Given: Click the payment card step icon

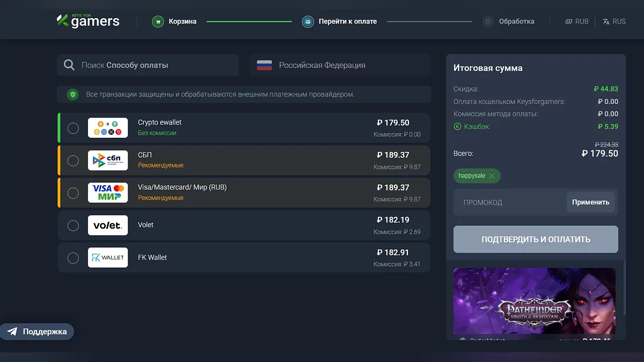Looking at the screenshot, I should point(308,21).
